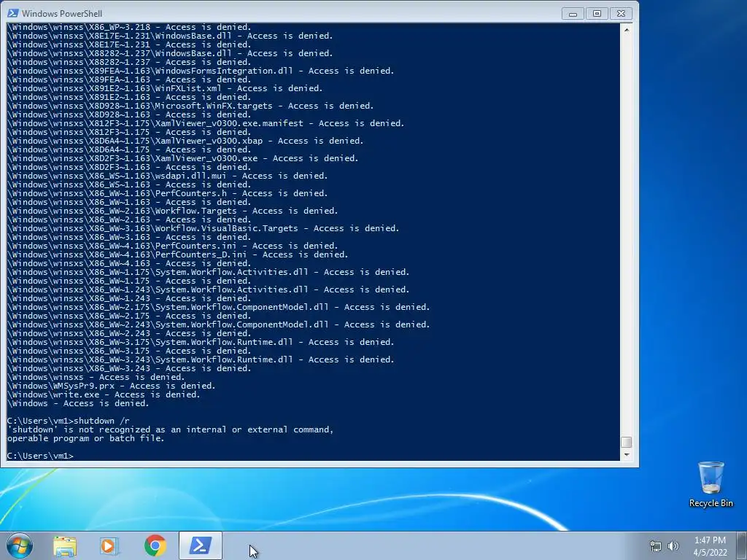Click the 'shutdown /r' command line

pyautogui.click(x=68, y=421)
